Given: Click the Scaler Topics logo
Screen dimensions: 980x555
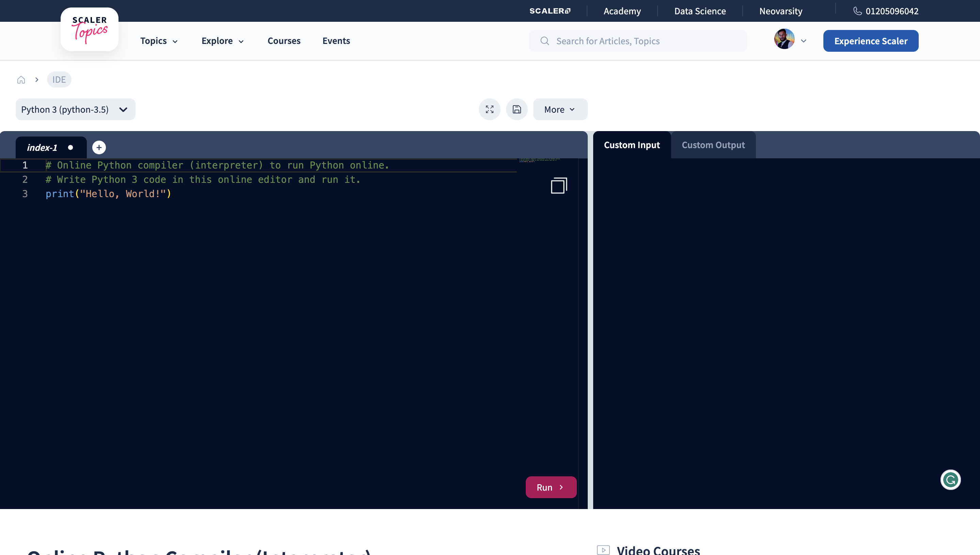Looking at the screenshot, I should click(89, 29).
